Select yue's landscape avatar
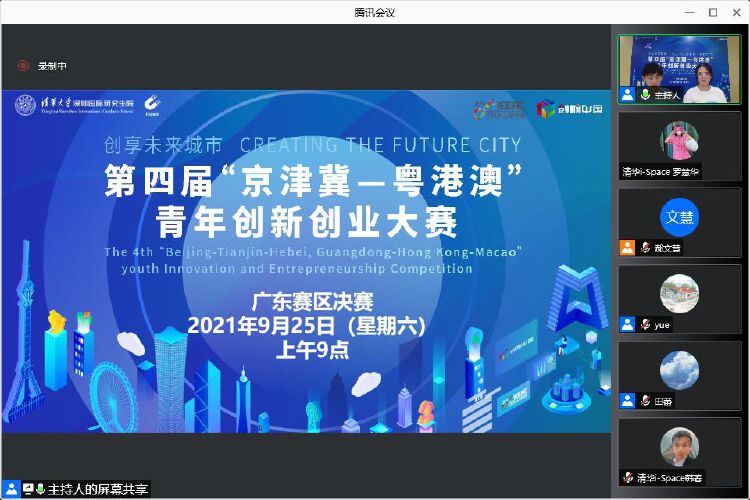Viewport: 750px width, 500px height. [x=679, y=293]
